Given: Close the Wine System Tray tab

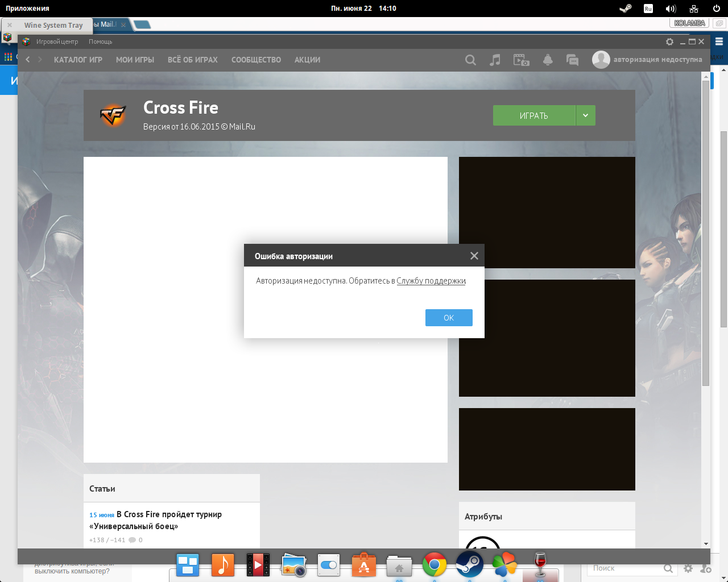Looking at the screenshot, I should click(x=10, y=25).
